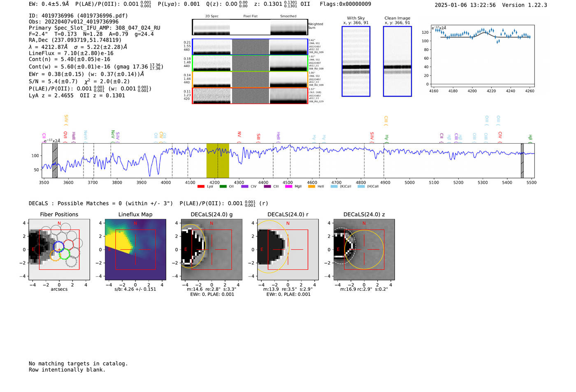
Task: Select the (K)CaII legend swatch
Action: pyautogui.click(x=334, y=186)
